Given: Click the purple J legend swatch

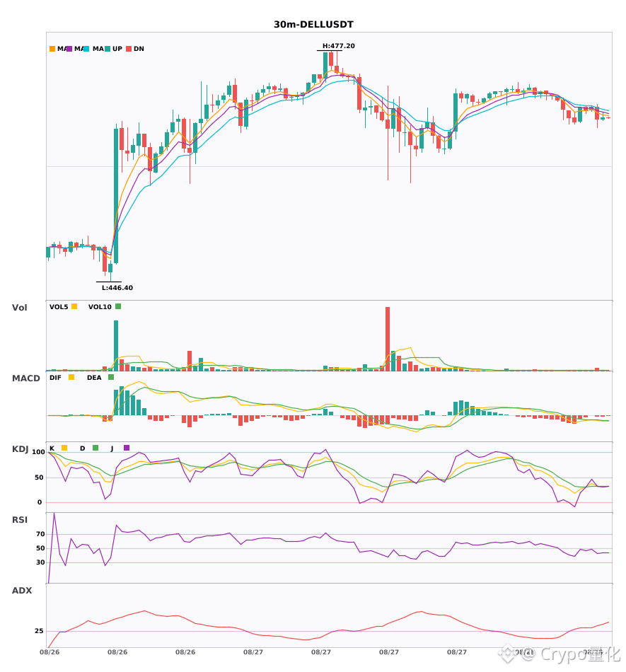Looking at the screenshot, I should point(127,448).
